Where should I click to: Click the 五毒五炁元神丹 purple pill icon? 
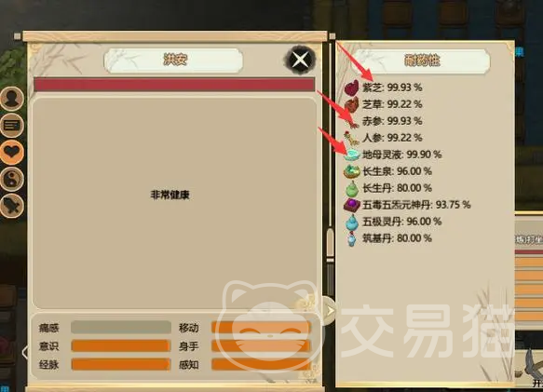click(352, 205)
